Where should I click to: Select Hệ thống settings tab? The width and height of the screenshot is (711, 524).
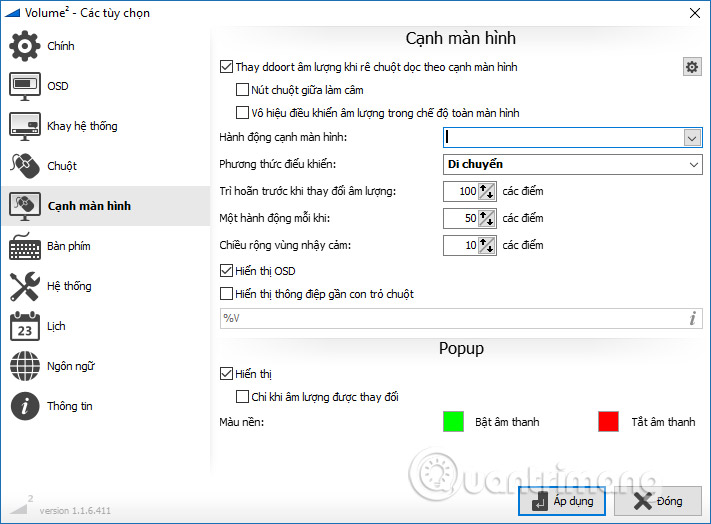(105, 286)
